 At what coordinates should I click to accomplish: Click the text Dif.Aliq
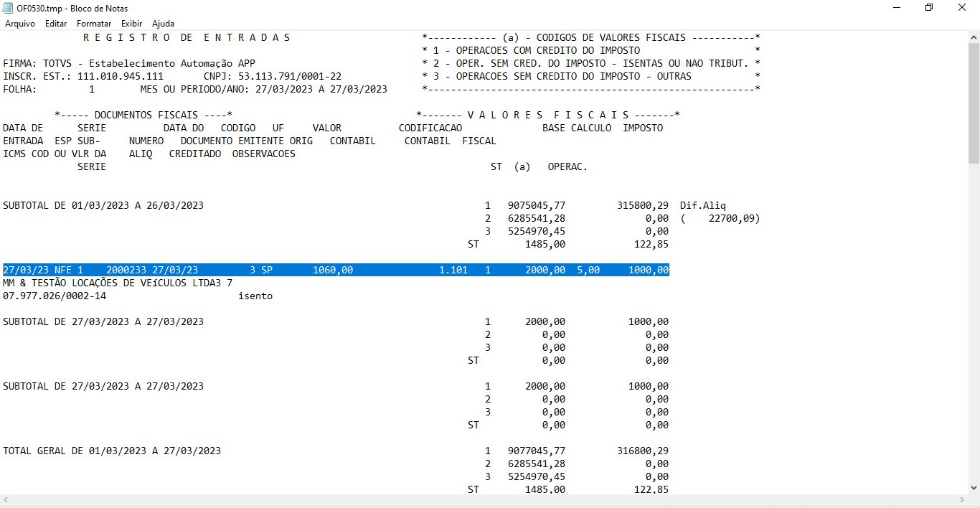pos(703,205)
